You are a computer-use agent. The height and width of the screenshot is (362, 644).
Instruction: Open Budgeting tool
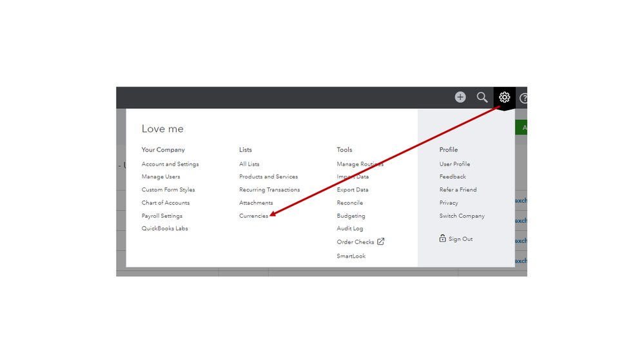(351, 216)
